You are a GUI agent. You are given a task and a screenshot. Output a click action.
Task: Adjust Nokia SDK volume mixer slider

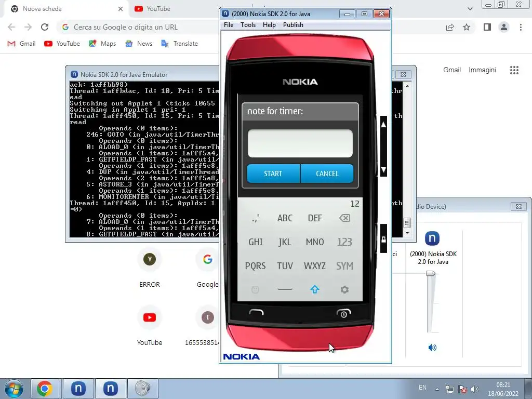pyautogui.click(x=431, y=273)
